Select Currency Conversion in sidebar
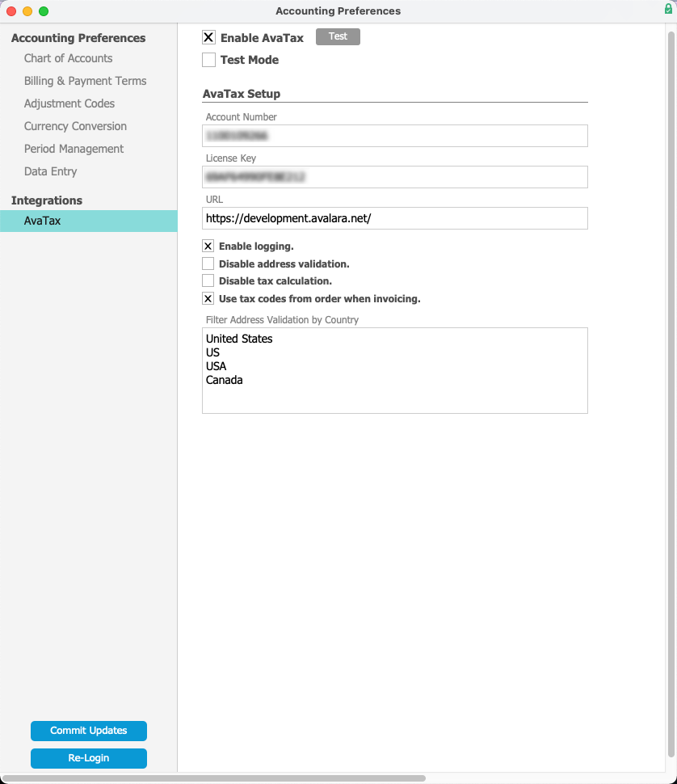 75,126
